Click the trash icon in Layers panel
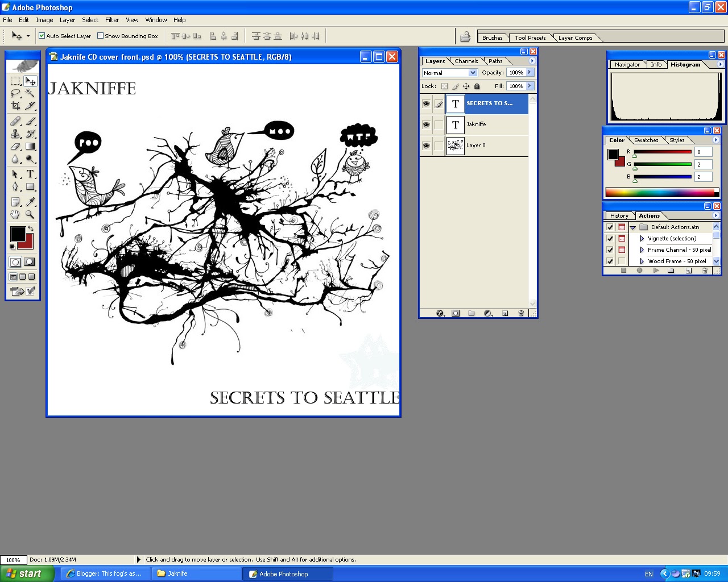This screenshot has height=582, width=728. [521, 313]
